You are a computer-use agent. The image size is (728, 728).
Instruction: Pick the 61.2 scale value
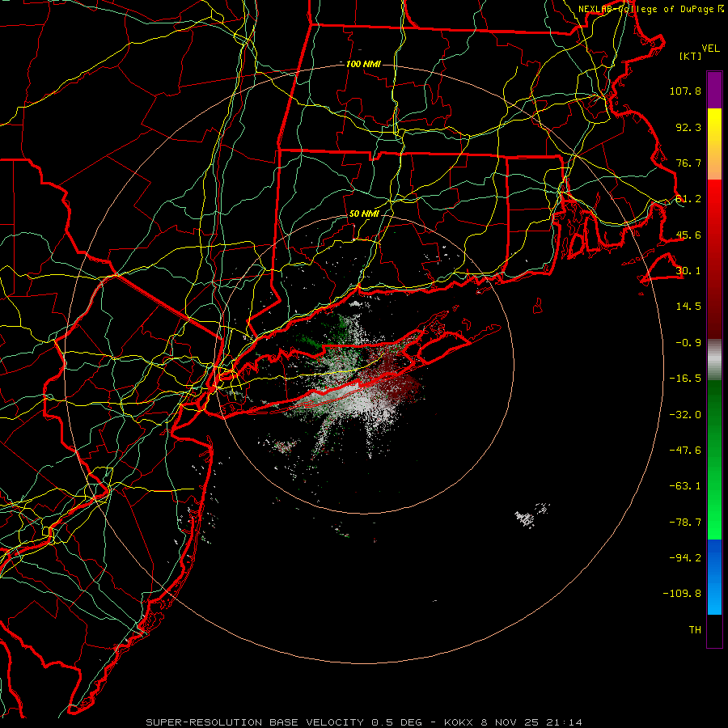[688, 199]
